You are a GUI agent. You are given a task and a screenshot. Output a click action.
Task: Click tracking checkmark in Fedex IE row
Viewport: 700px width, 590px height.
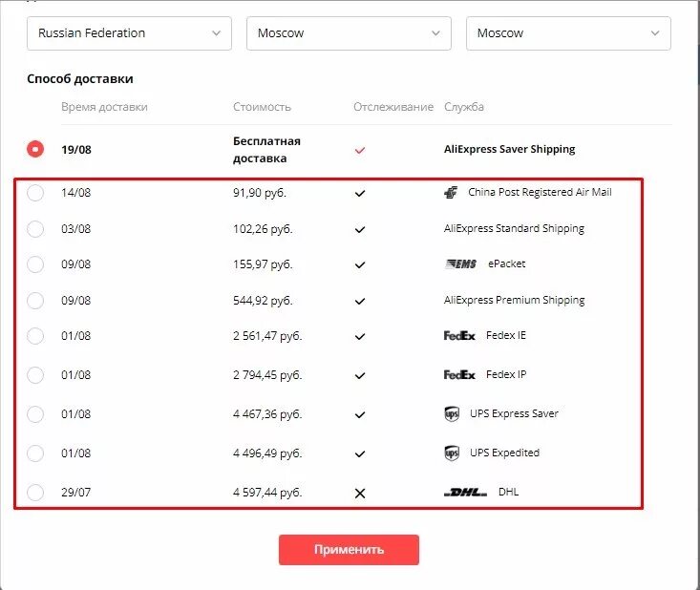click(x=360, y=336)
